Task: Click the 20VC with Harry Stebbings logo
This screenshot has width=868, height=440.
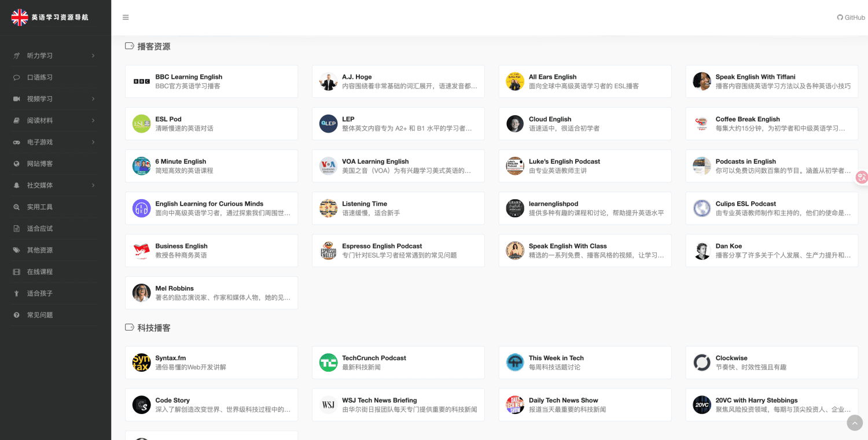Action: tap(702, 405)
